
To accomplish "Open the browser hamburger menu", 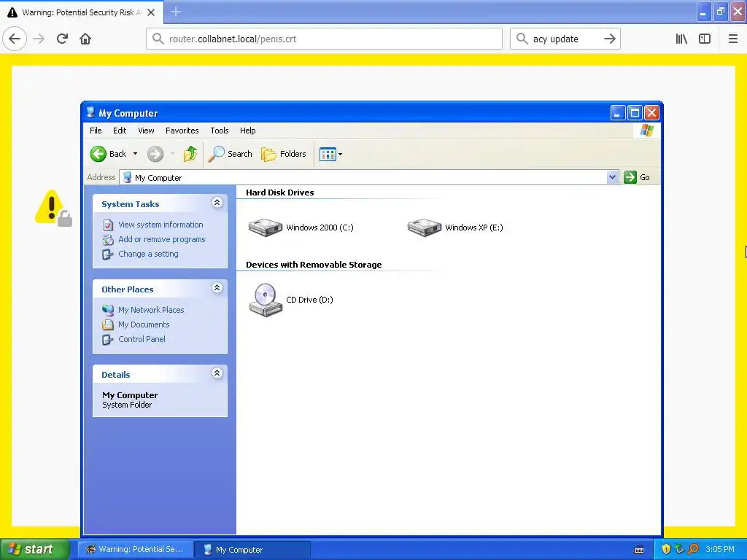I will [x=733, y=39].
